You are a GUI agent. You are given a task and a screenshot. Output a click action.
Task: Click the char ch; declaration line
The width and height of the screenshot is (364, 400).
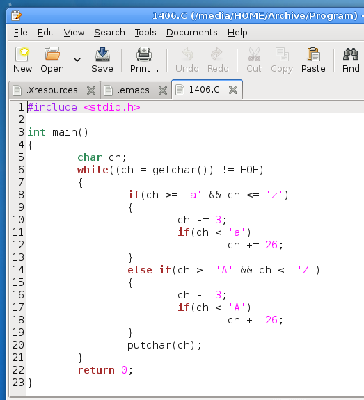point(102,157)
